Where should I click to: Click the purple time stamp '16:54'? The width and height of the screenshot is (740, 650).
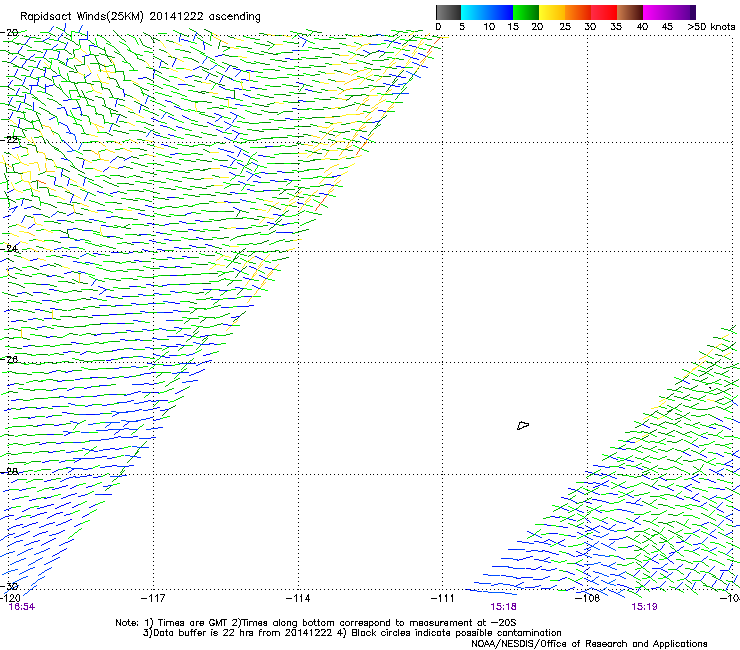click(22, 607)
